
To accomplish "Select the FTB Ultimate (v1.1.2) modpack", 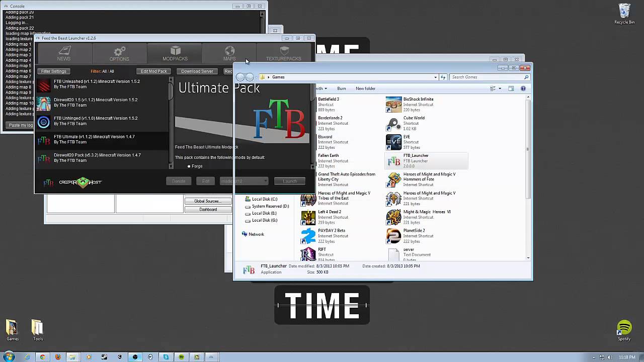I will pos(103,139).
